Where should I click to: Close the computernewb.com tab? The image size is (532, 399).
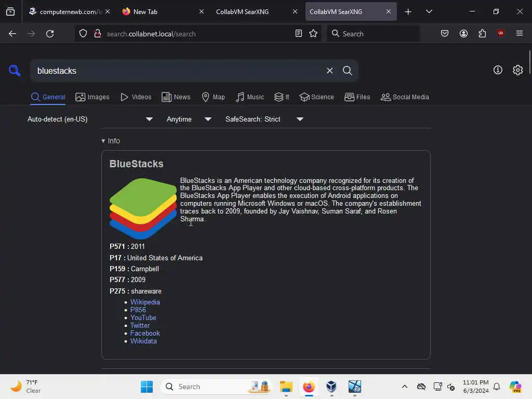pyautogui.click(x=108, y=11)
